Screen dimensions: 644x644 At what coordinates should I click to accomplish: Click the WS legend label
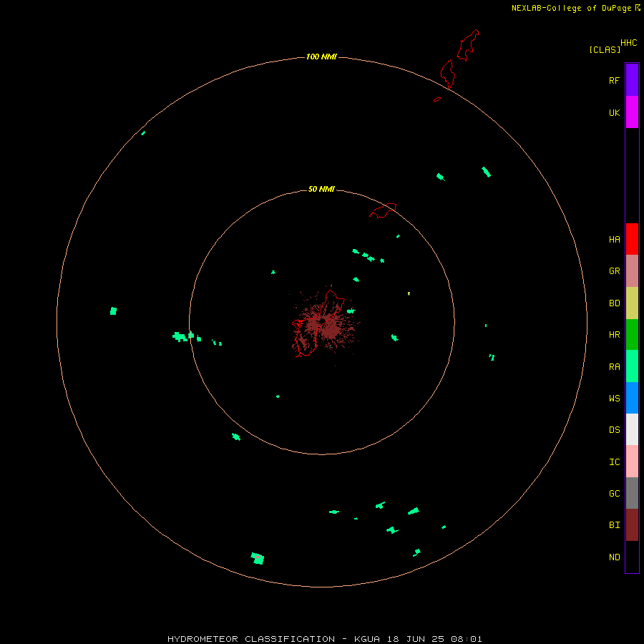coord(614,399)
